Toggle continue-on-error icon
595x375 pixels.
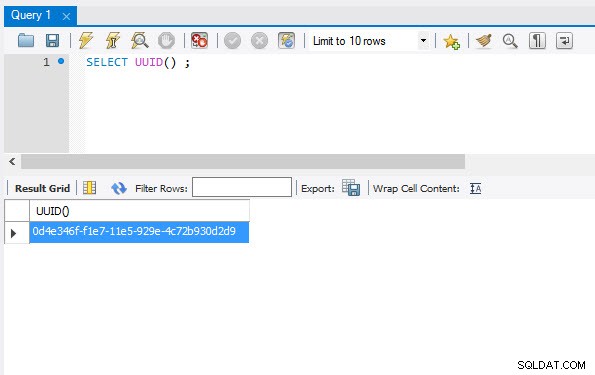[x=199, y=40]
